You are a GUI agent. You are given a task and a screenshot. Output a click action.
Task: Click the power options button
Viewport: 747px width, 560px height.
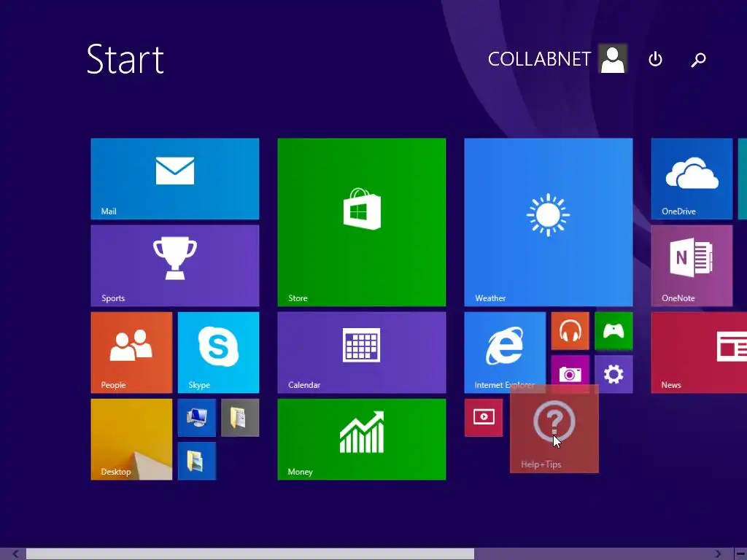656,59
